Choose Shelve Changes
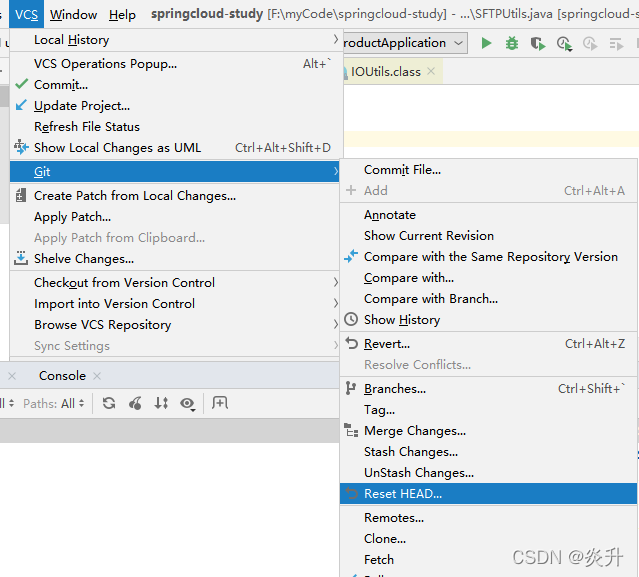Image resolution: width=639 pixels, height=577 pixels. (174, 259)
